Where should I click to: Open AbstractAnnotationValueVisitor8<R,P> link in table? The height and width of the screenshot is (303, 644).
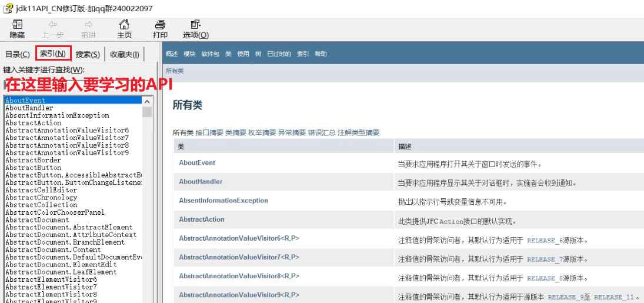[x=239, y=277]
